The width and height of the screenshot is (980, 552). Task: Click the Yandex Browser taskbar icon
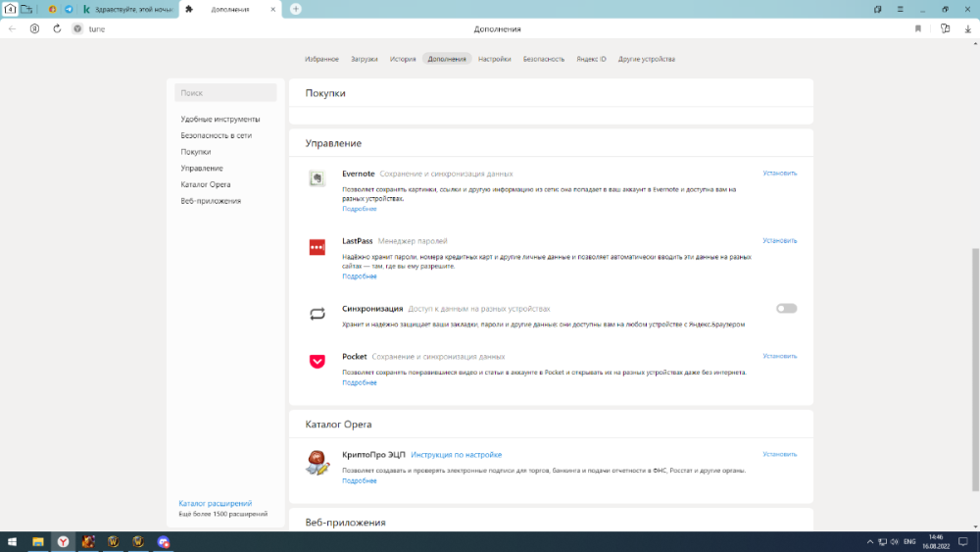click(63, 542)
